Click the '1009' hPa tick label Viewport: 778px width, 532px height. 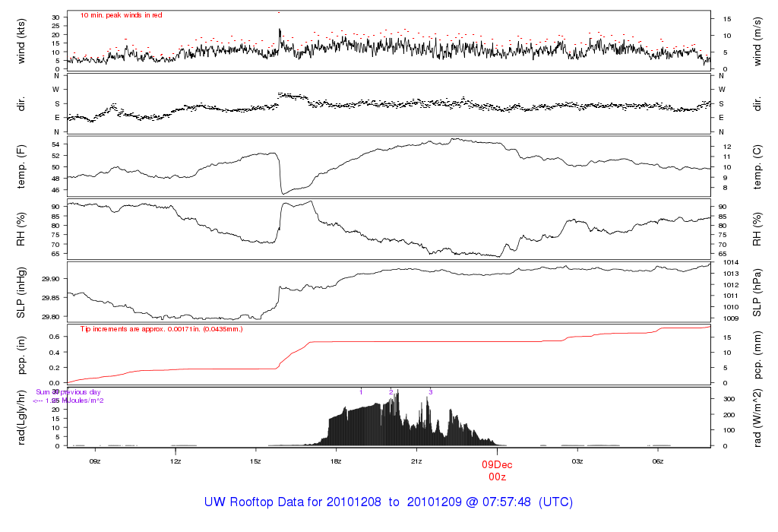click(x=730, y=318)
